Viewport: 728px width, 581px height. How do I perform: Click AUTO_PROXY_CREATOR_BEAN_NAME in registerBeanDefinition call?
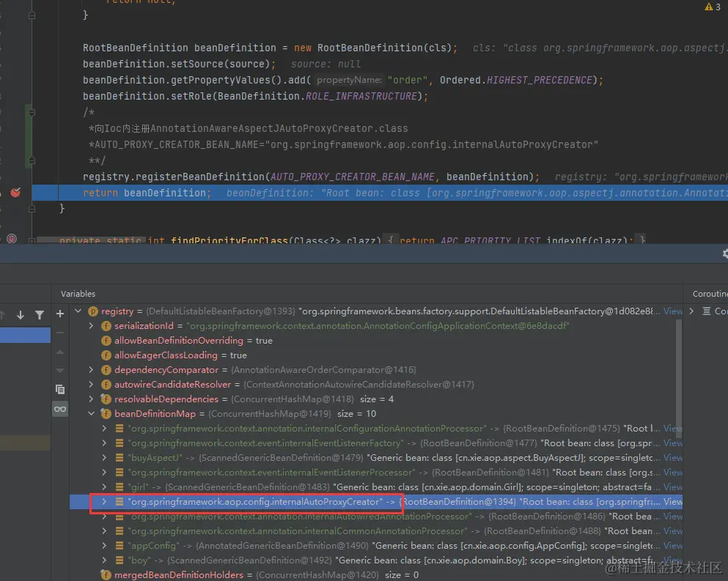point(353,177)
